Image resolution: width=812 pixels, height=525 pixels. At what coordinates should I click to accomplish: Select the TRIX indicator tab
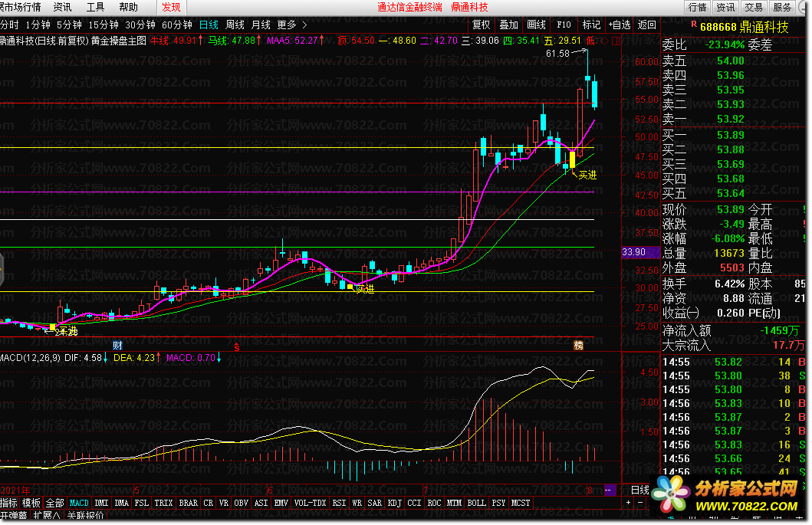pyautogui.click(x=163, y=503)
